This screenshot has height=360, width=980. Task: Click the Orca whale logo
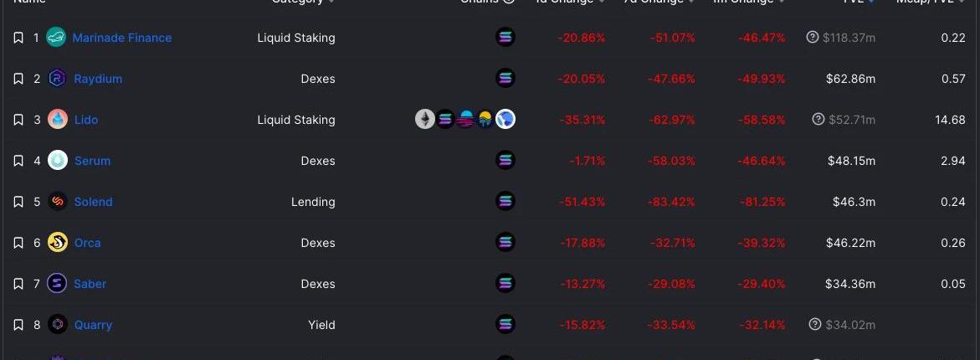point(58,243)
